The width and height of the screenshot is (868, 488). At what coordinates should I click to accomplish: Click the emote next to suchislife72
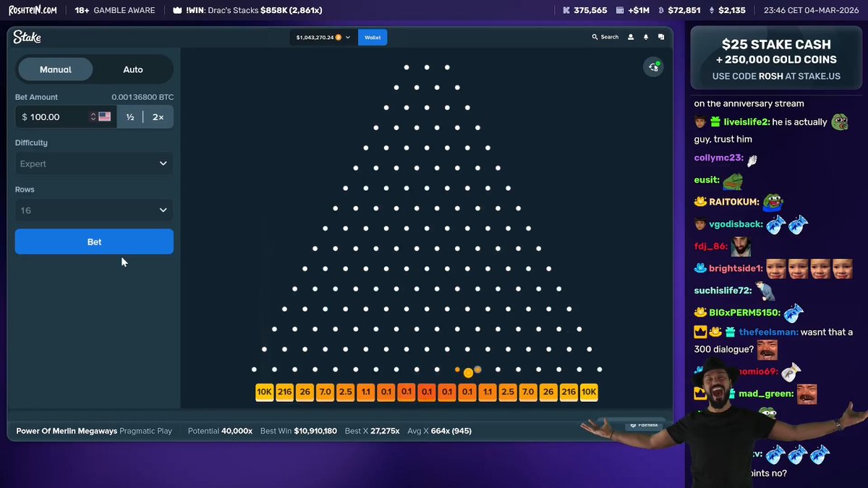pos(766,291)
